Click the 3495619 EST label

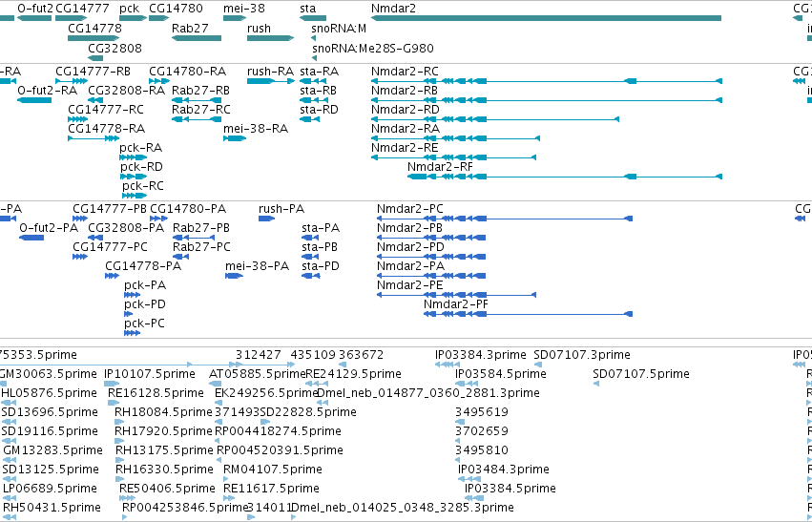pos(482,412)
